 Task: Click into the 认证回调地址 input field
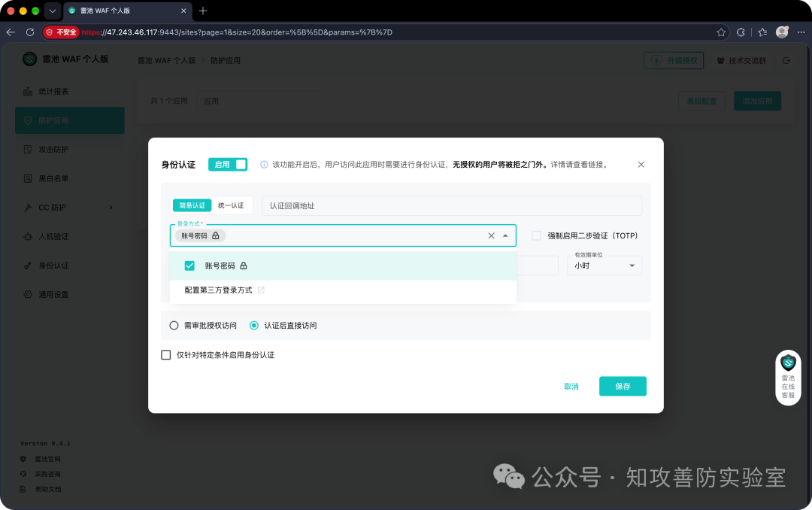pos(452,206)
